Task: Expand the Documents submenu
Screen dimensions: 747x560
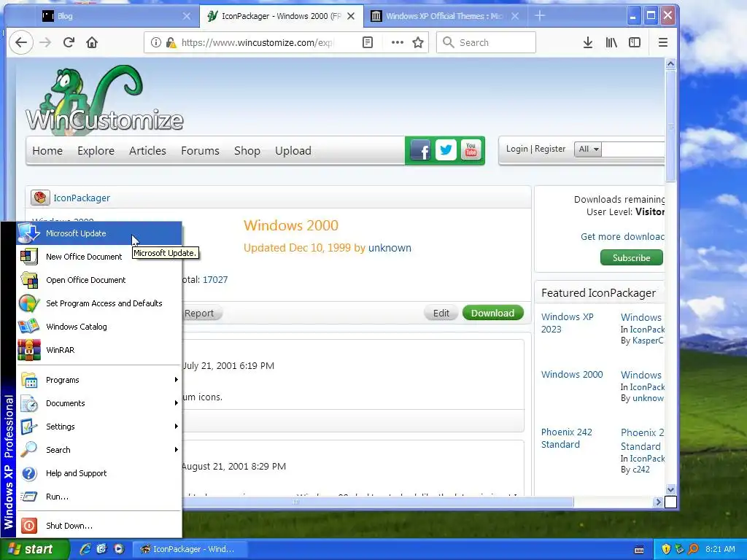Action: (99, 403)
